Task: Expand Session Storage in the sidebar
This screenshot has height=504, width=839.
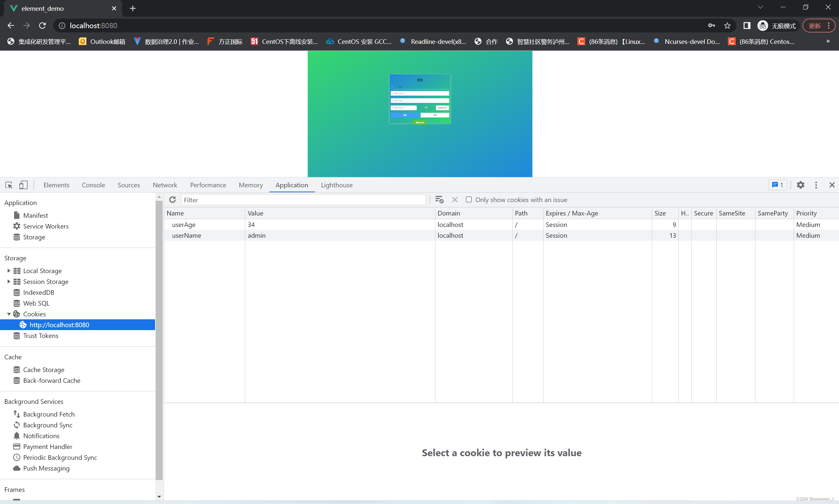Action: [x=9, y=281]
